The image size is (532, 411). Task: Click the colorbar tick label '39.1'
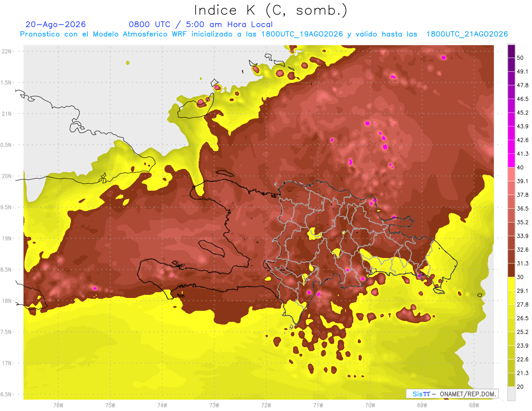[x=523, y=181]
